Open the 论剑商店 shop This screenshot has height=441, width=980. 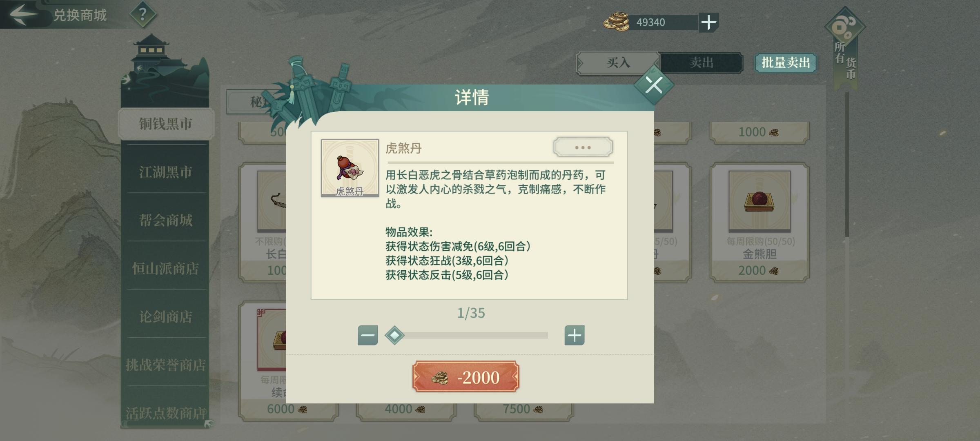coord(166,316)
